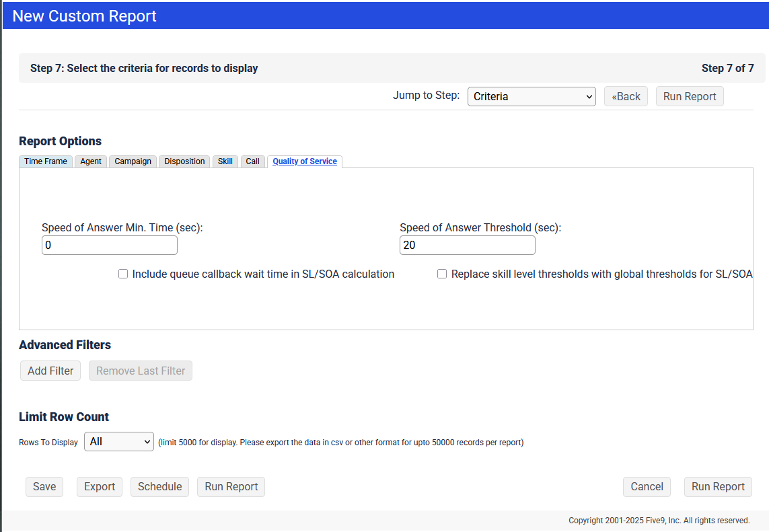Enable include queue callback wait time checkbox
The height and width of the screenshot is (532, 769).
tap(123, 274)
